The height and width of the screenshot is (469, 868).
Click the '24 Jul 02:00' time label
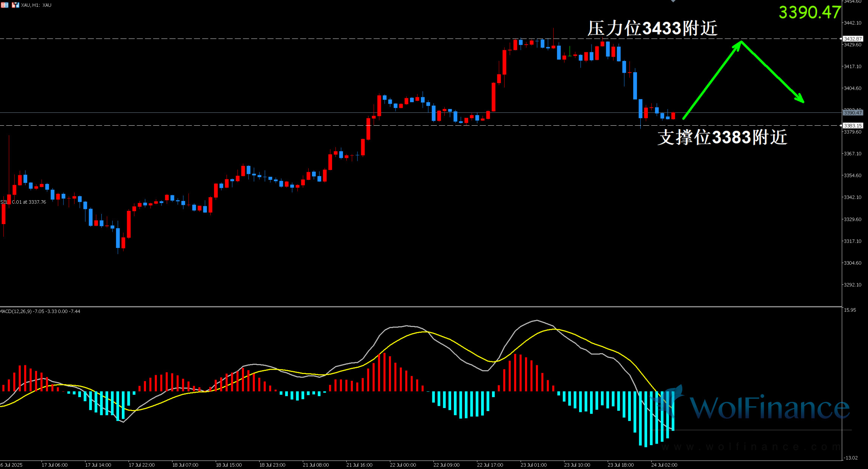664,465
